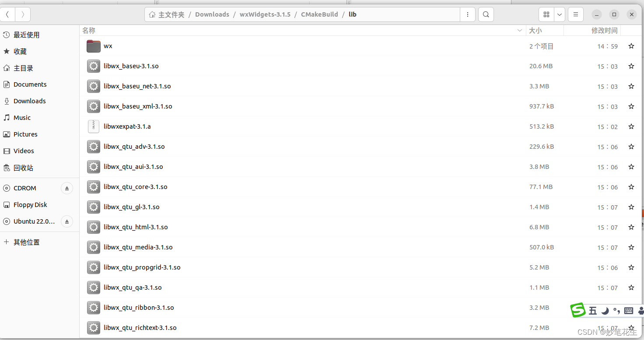
Task: Click the search icon in the toolbar
Action: (x=486, y=14)
